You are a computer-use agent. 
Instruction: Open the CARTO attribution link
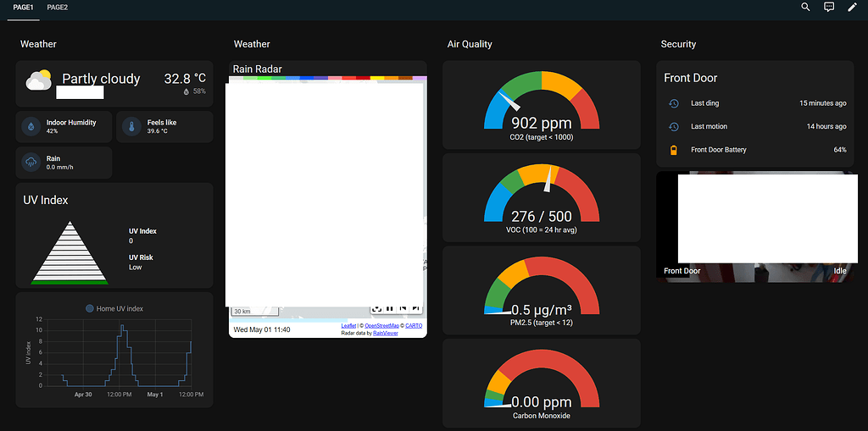point(413,326)
